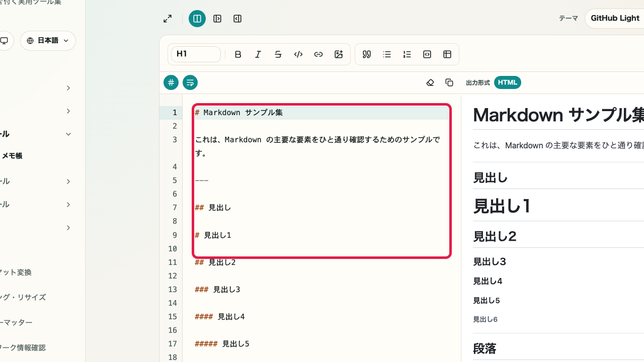644x362 pixels.
Task: Click the fullscreen expand arrows icon
Action: (x=168, y=19)
